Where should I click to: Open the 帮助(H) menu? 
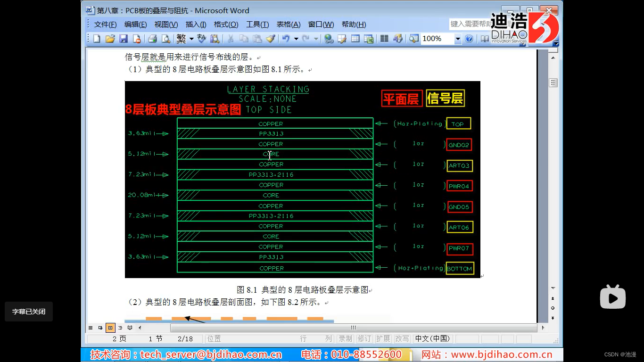pyautogui.click(x=354, y=25)
